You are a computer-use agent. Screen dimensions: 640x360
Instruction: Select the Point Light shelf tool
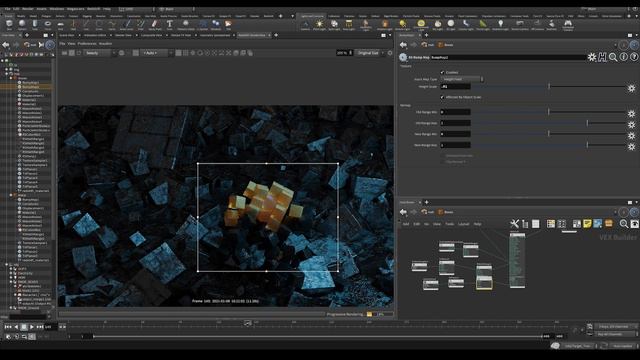[x=319, y=24]
